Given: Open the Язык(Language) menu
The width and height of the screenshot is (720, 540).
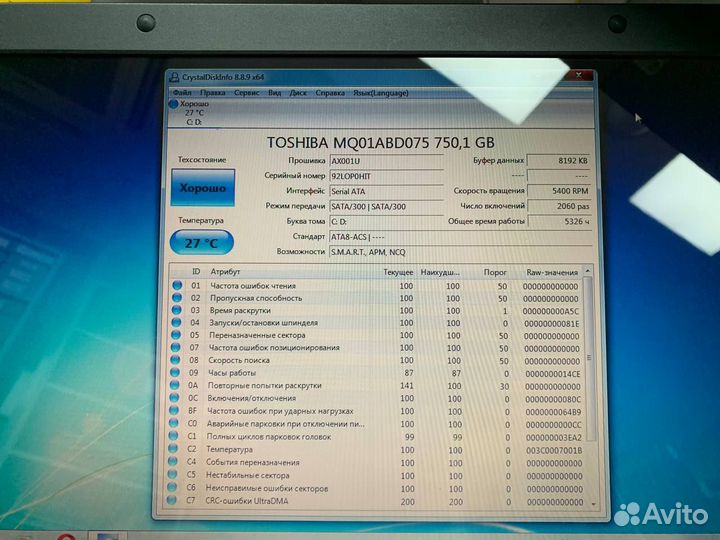Looking at the screenshot, I should click(381, 93).
